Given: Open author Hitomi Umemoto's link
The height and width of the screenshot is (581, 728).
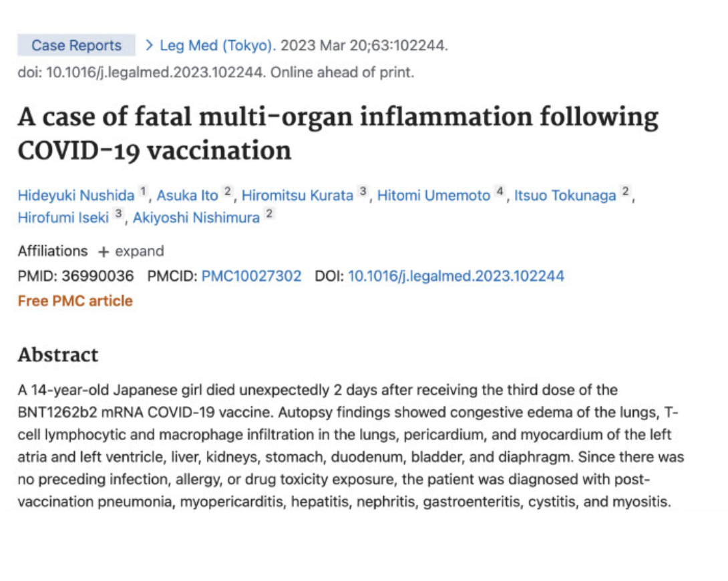Looking at the screenshot, I should (433, 196).
